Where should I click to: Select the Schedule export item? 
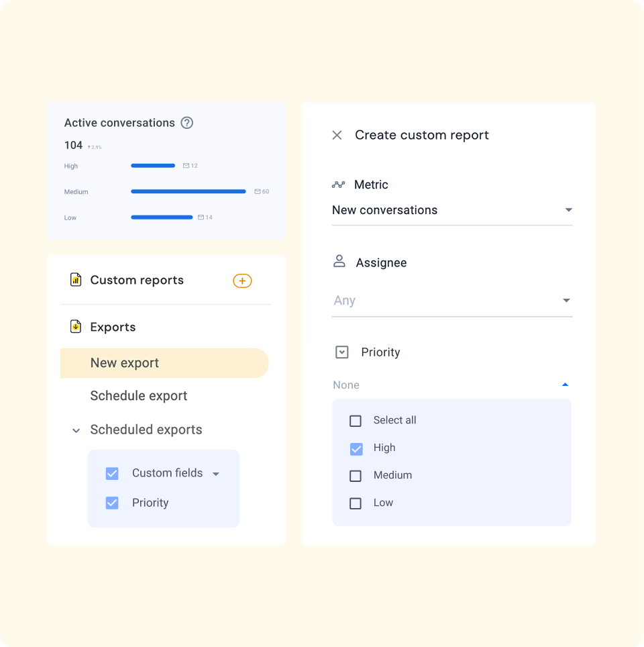point(138,396)
